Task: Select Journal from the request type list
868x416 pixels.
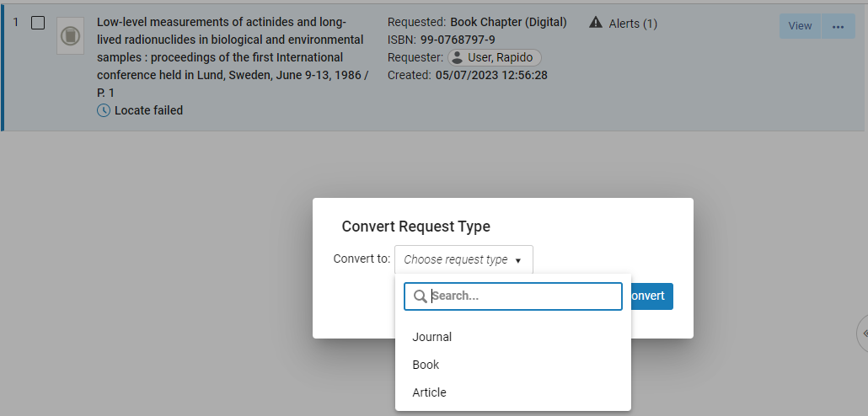Action: (432, 337)
